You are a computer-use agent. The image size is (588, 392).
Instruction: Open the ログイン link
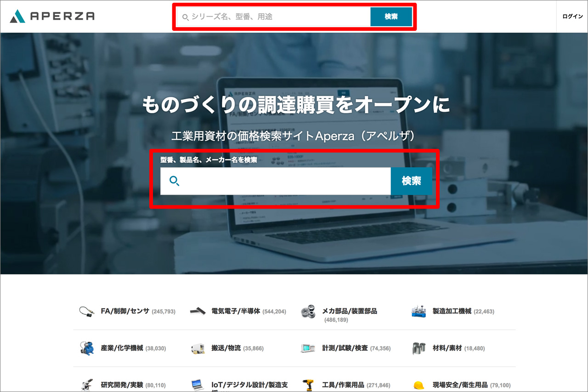tap(572, 17)
